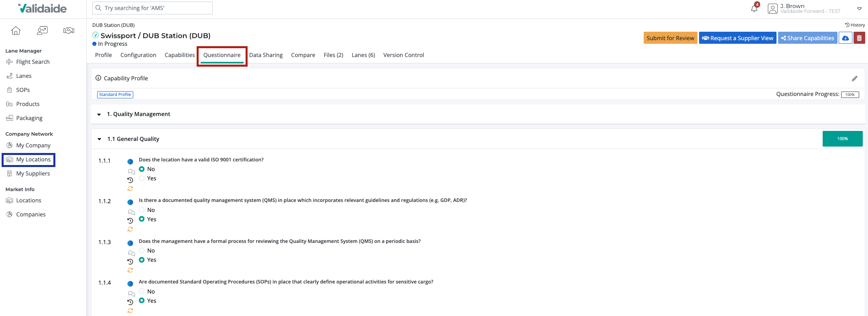Select No for documented QMS question 1.1.2
Screen dimensions: 868x316
[x=142, y=210]
